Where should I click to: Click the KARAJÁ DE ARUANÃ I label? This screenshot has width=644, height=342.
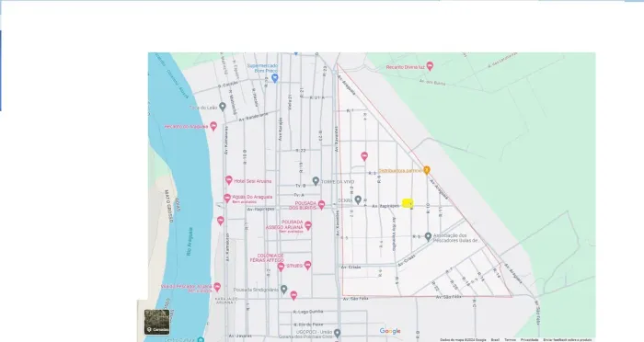tap(226, 301)
